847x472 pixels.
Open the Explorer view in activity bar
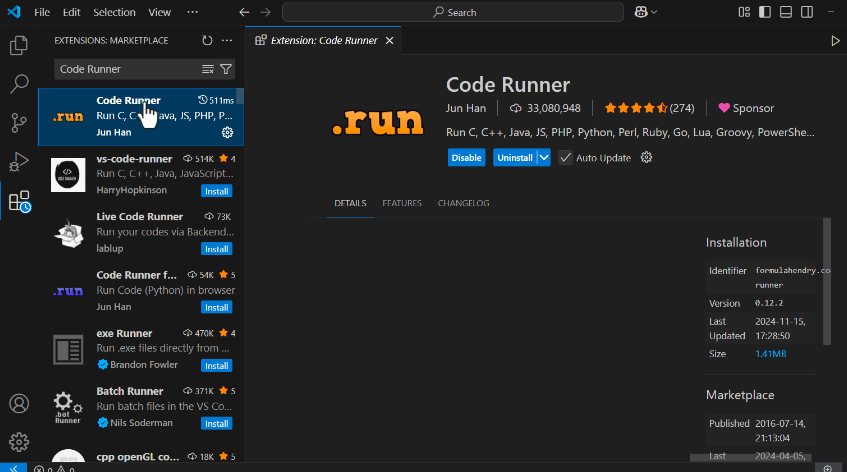click(19, 45)
